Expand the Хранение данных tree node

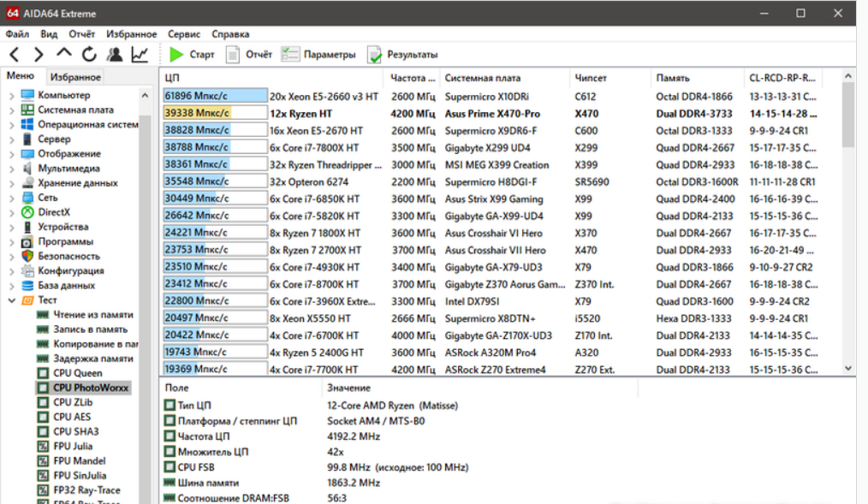(12, 183)
